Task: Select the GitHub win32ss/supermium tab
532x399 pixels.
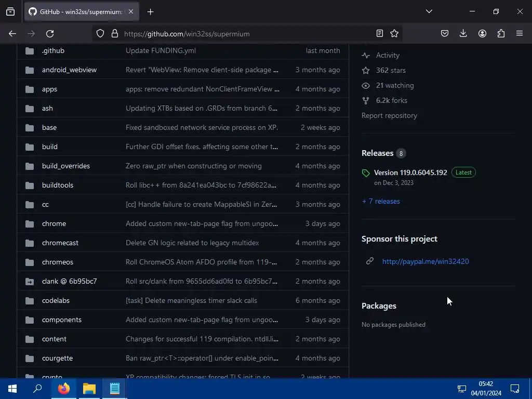Action: pyautogui.click(x=82, y=11)
